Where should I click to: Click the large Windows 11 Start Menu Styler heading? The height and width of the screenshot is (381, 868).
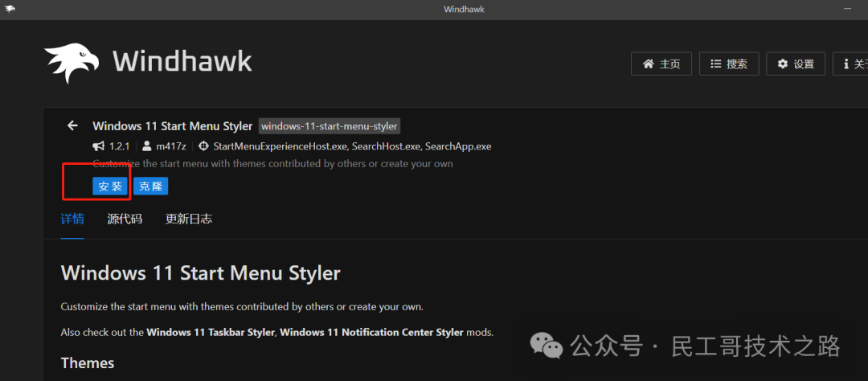coord(200,273)
